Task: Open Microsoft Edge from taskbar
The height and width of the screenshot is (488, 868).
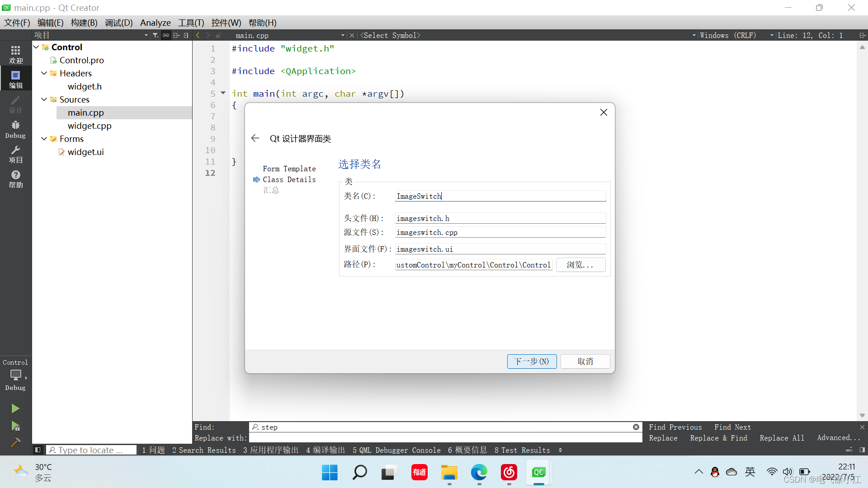Action: click(x=479, y=473)
